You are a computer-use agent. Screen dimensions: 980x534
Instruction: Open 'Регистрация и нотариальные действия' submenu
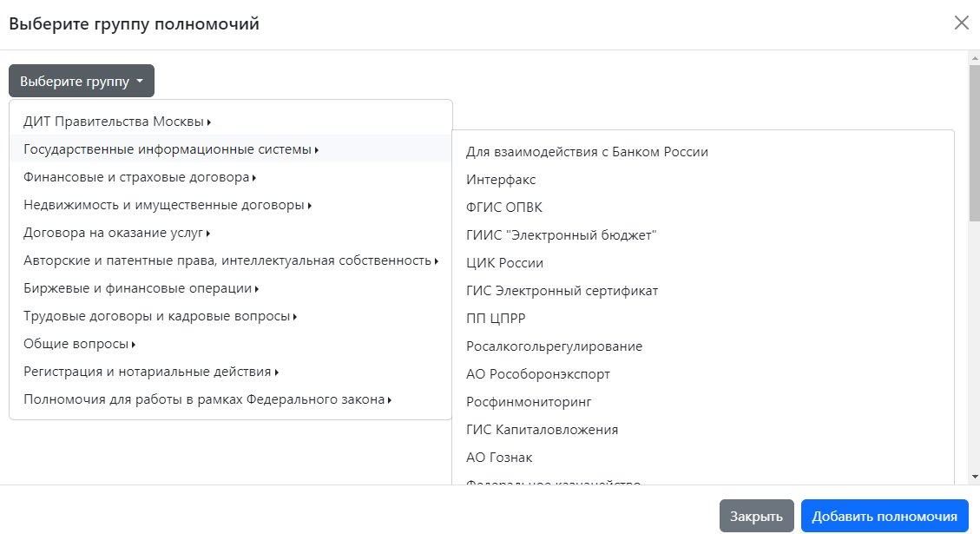[x=150, y=372]
